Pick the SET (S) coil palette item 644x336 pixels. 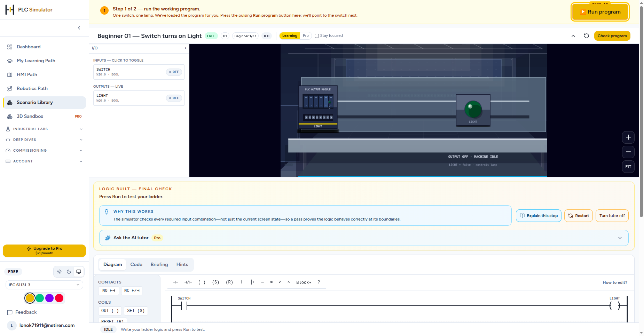[136, 311]
